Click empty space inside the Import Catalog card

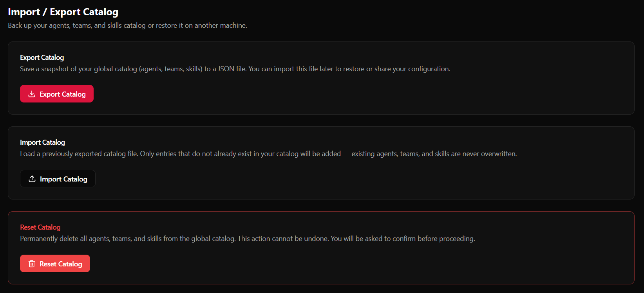click(353, 180)
